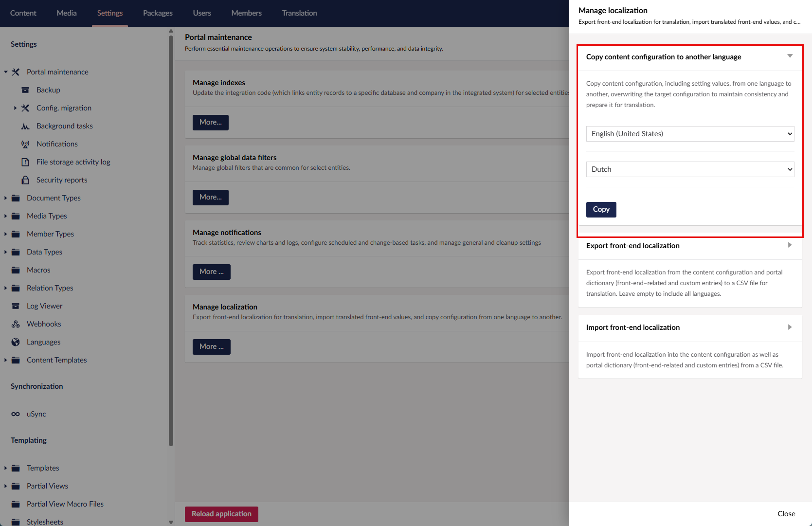Click the Background tasks chart icon
Viewport: 812px width, 526px height.
click(x=25, y=126)
